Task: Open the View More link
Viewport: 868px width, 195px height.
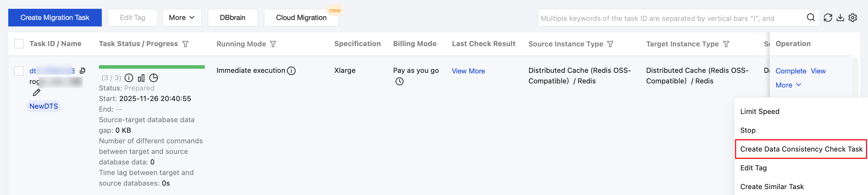Action: 468,71
